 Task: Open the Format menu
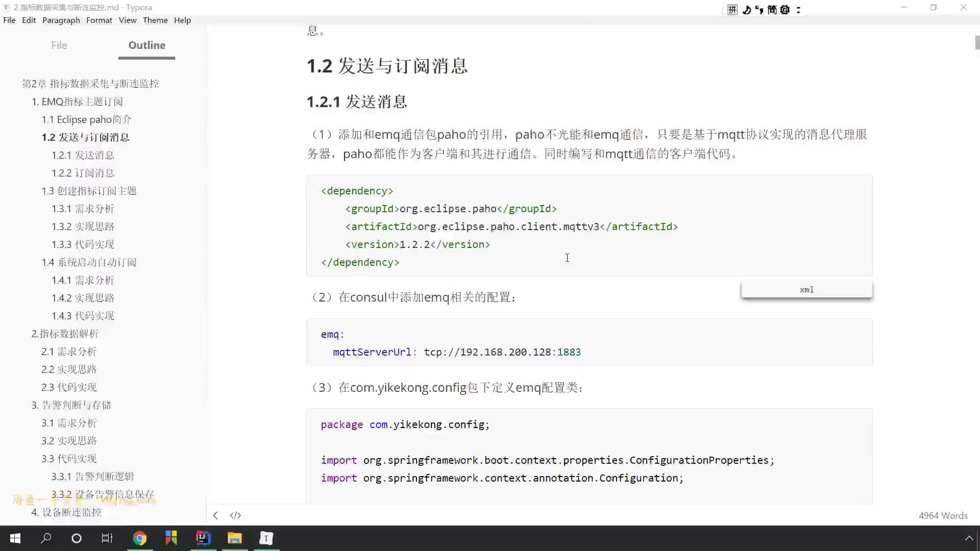click(99, 20)
